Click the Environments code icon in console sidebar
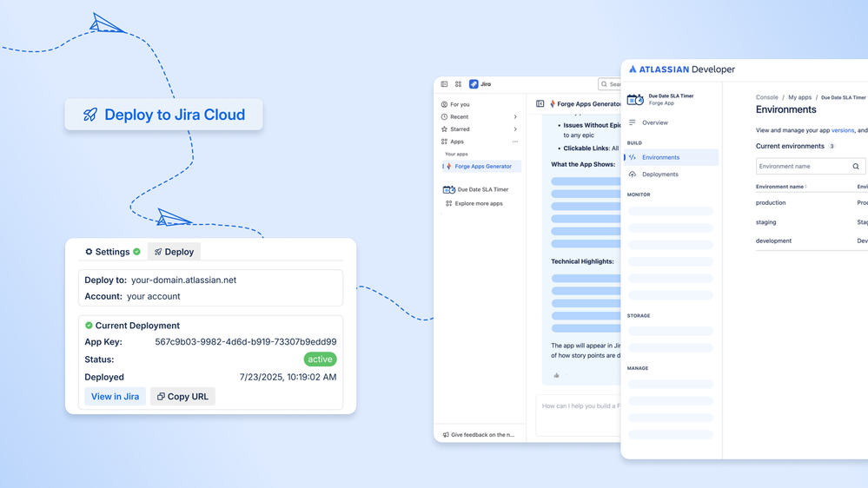868x488 pixels. point(633,157)
